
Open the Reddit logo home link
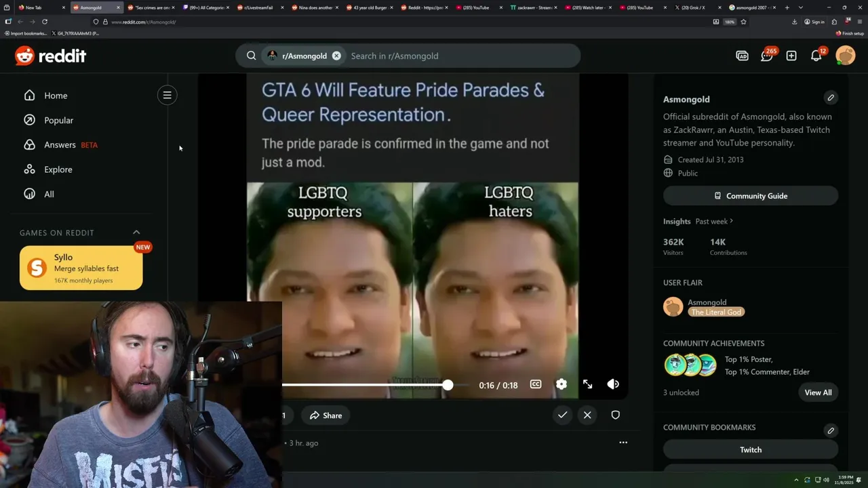(x=50, y=56)
